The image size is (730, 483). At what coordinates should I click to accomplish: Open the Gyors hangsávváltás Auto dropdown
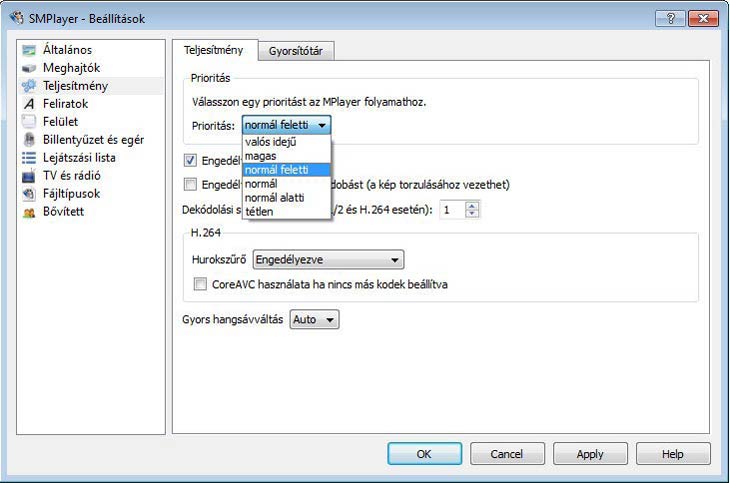pyautogui.click(x=314, y=320)
